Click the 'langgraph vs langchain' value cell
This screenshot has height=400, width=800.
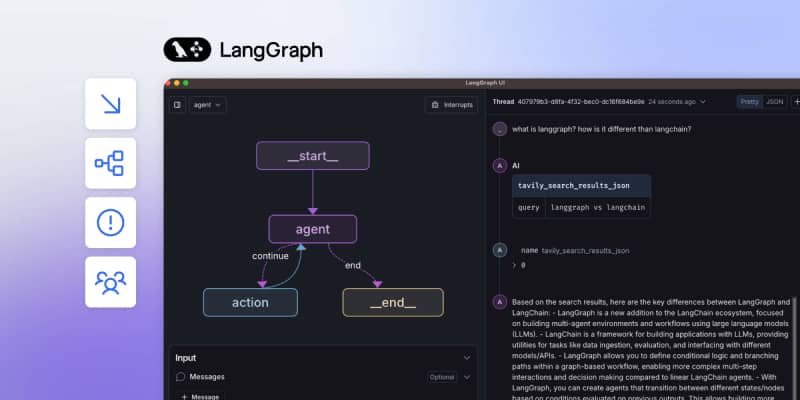598,208
